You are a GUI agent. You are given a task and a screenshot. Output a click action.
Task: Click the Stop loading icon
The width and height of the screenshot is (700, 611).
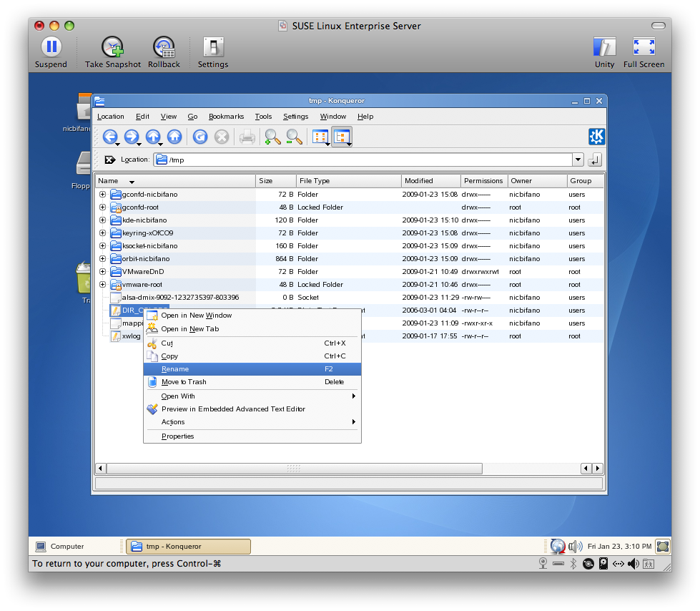tap(222, 137)
